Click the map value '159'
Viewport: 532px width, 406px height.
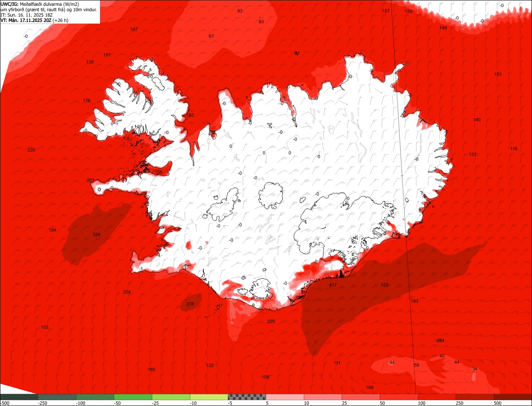pos(409,11)
